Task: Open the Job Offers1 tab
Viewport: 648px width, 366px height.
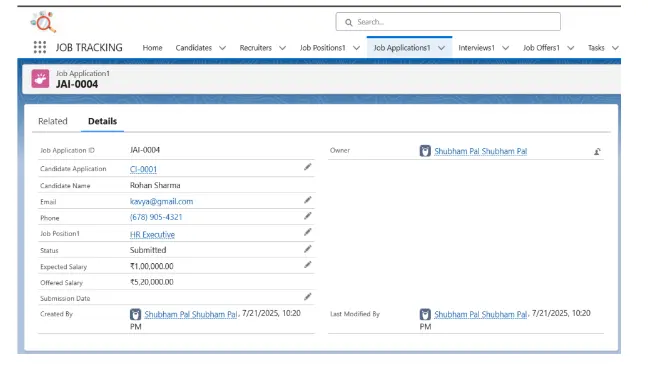Action: (x=541, y=48)
